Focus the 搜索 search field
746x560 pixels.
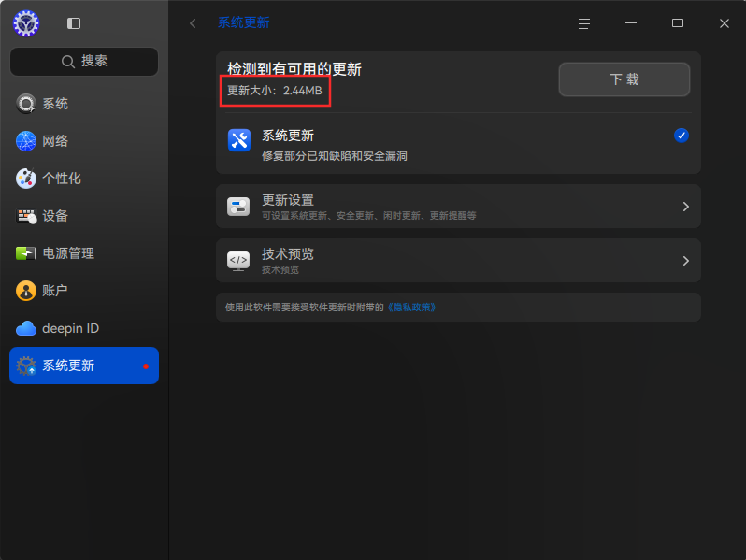pos(84,62)
